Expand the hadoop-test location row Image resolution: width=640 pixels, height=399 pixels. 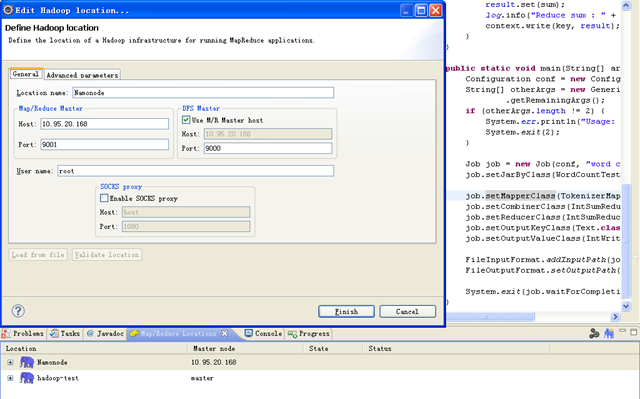coord(10,378)
